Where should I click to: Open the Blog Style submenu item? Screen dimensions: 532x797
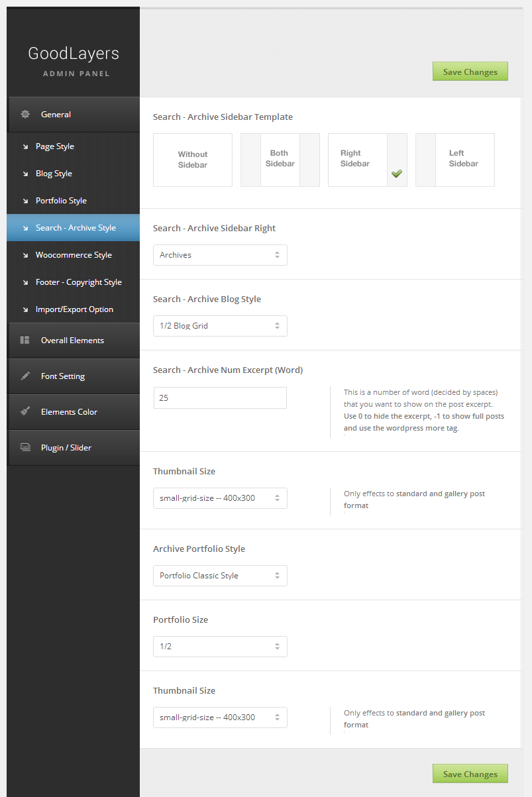tap(54, 174)
